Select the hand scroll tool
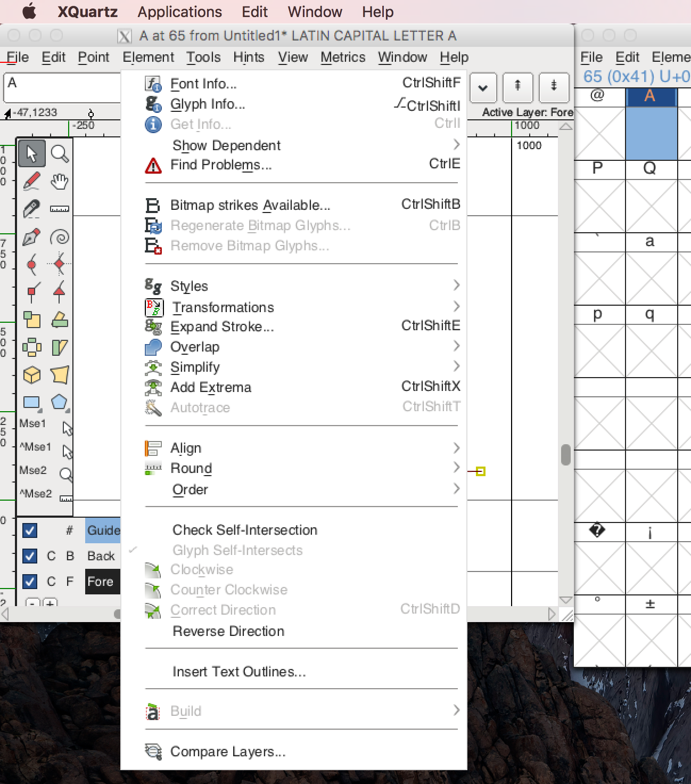 pos(60,181)
